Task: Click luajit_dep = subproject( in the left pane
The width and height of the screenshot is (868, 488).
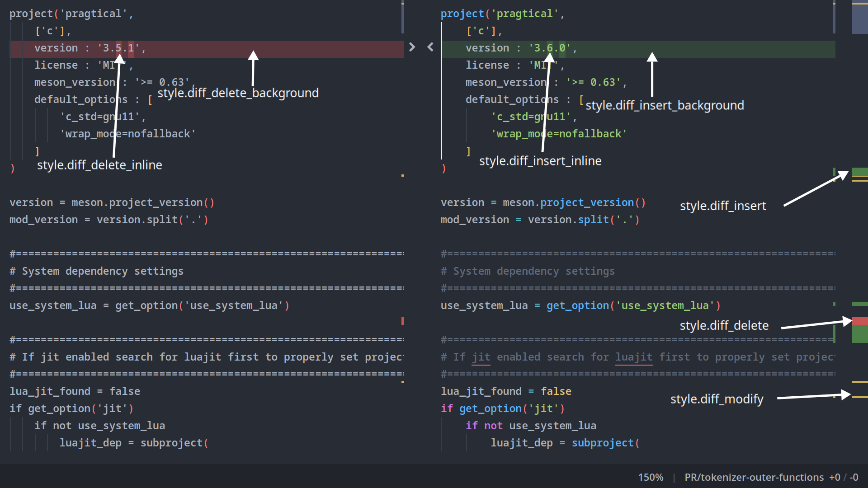Action: pos(134,443)
